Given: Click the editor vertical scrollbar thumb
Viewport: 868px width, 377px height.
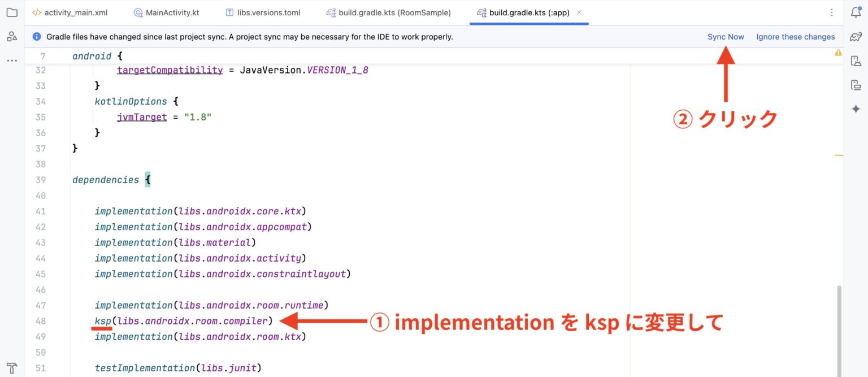Looking at the screenshot, I should [839, 328].
